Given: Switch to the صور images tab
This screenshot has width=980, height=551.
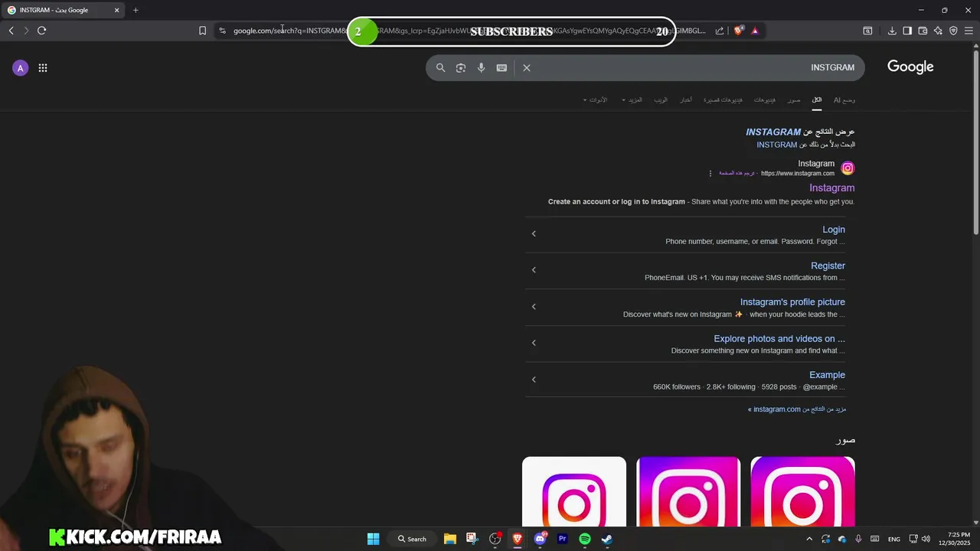Looking at the screenshot, I should pyautogui.click(x=794, y=99).
